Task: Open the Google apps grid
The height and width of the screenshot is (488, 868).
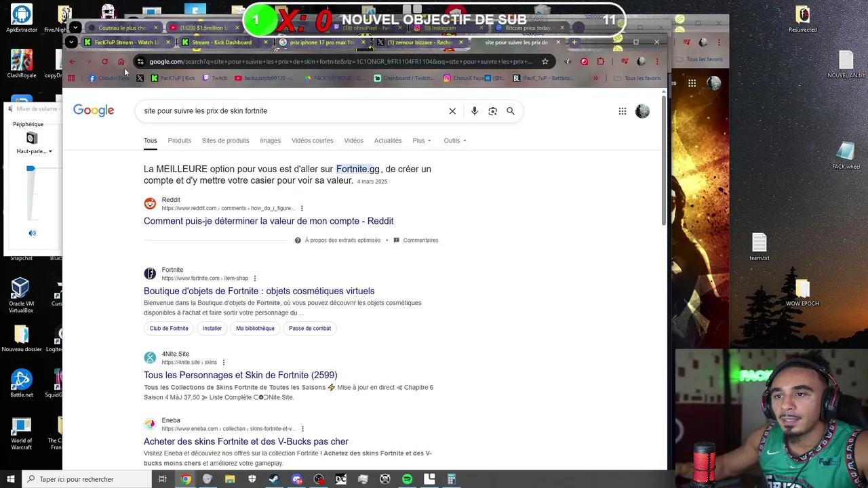Action: click(x=622, y=111)
